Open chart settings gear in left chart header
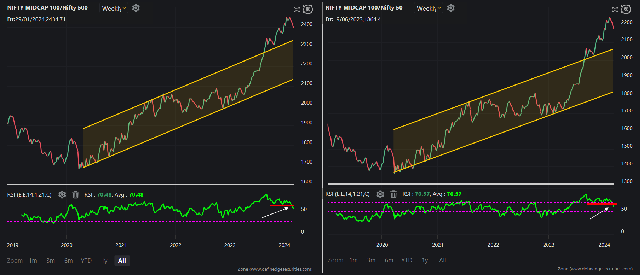 (x=136, y=8)
